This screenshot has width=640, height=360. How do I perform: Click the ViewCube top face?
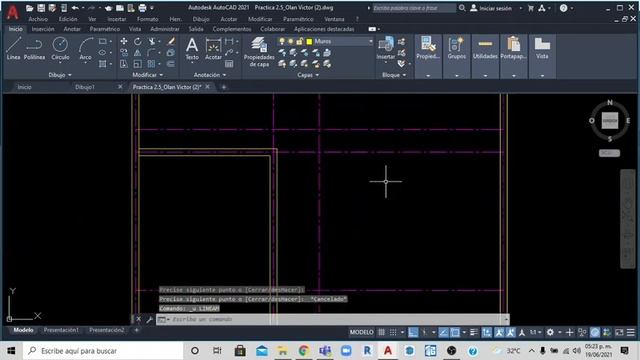pyautogui.click(x=609, y=121)
